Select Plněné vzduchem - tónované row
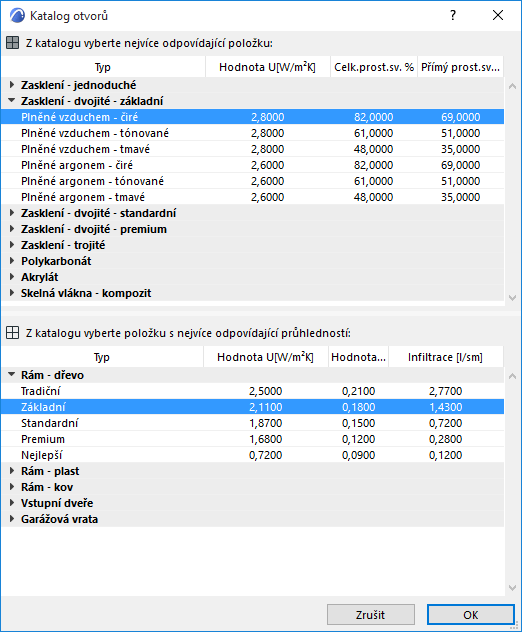This screenshot has width=522, height=632. click(x=252, y=133)
